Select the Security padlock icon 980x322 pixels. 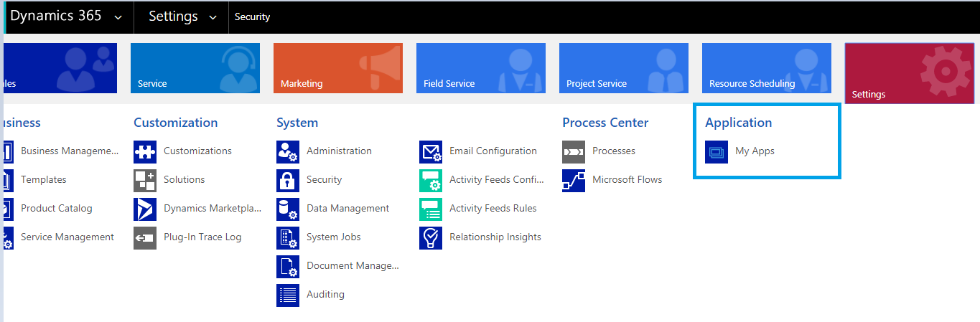(288, 180)
